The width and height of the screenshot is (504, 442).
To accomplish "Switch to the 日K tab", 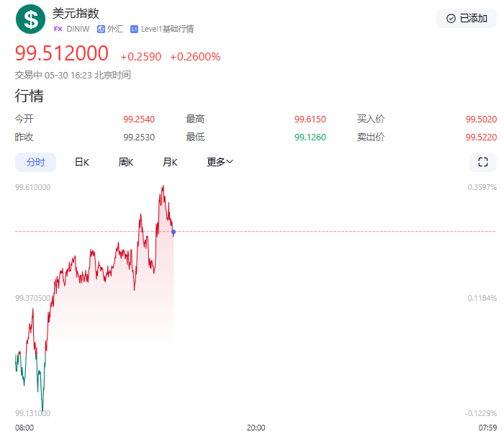I will 81,162.
